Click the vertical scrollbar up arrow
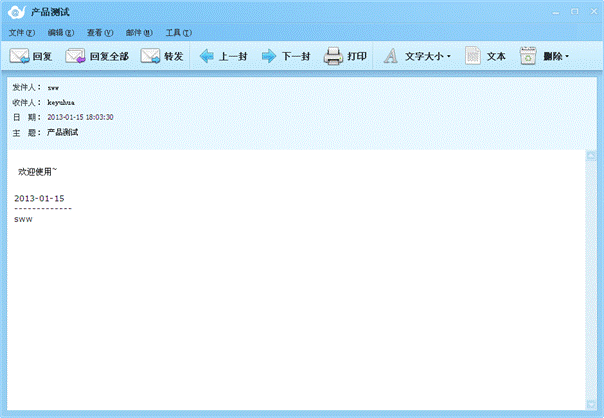 tap(591, 158)
